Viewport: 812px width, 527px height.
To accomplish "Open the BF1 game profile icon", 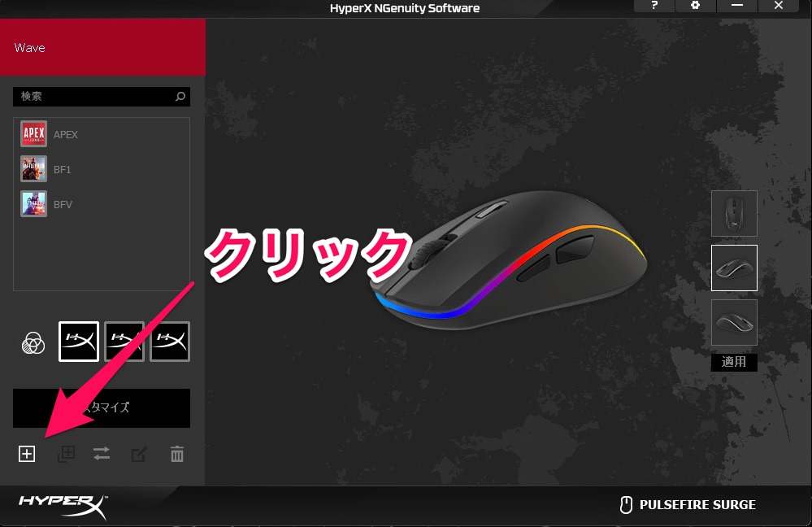I will 33,169.
